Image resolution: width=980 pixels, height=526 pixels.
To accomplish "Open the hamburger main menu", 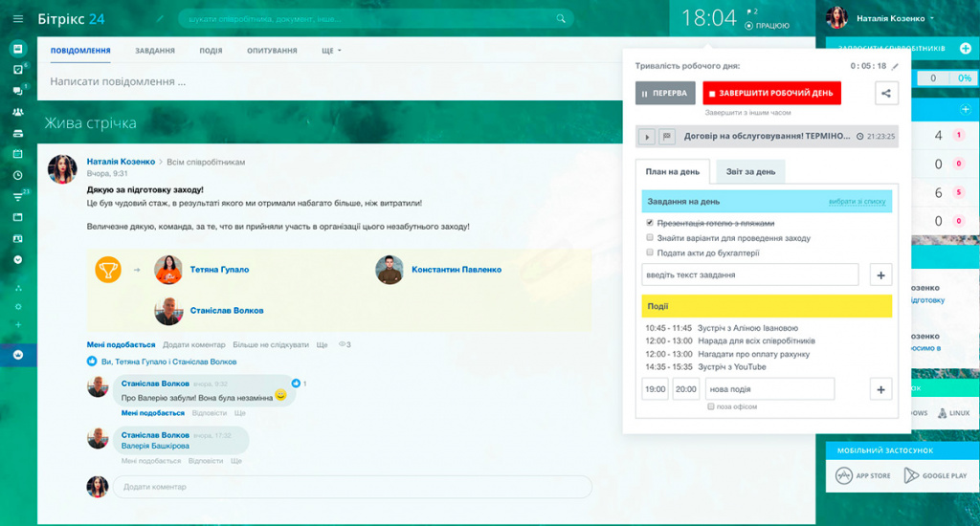I will point(17,19).
